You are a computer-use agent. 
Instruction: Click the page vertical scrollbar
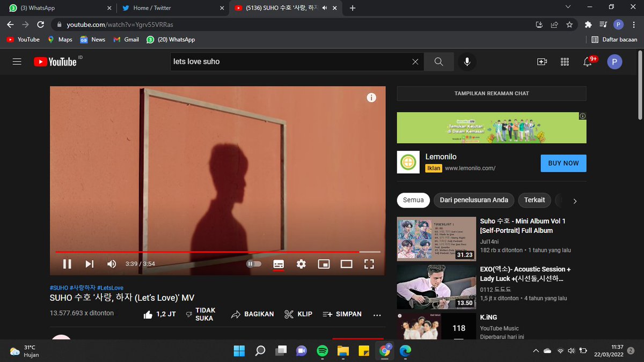point(640,86)
